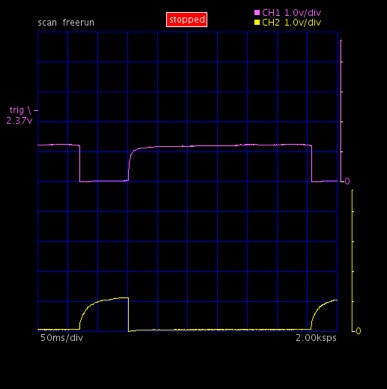Toggle the CH1 channel label
The image size is (387, 389).
click(x=271, y=13)
